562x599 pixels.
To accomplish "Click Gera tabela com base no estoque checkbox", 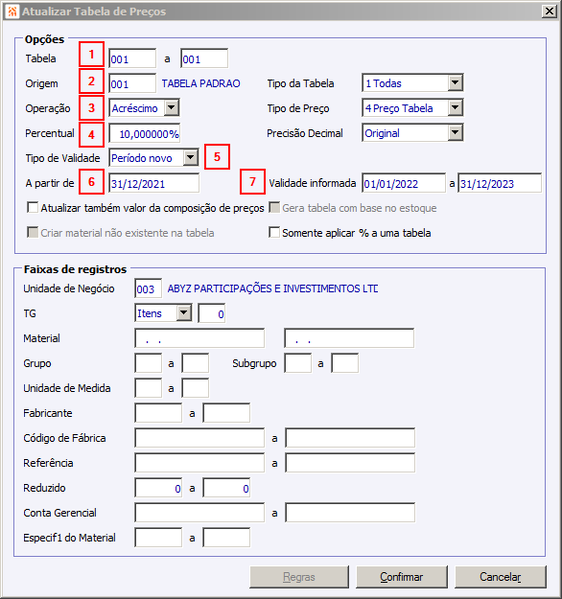I will (274, 208).
